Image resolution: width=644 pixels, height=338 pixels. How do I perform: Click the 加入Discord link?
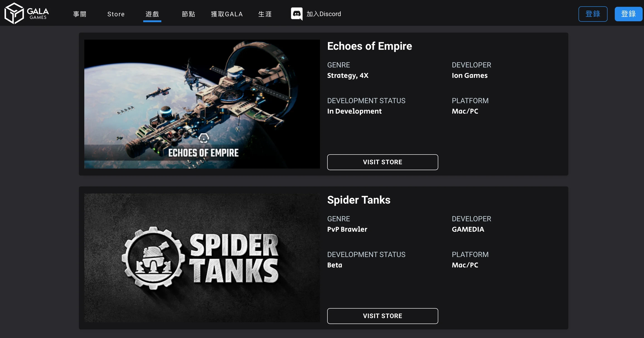324,14
